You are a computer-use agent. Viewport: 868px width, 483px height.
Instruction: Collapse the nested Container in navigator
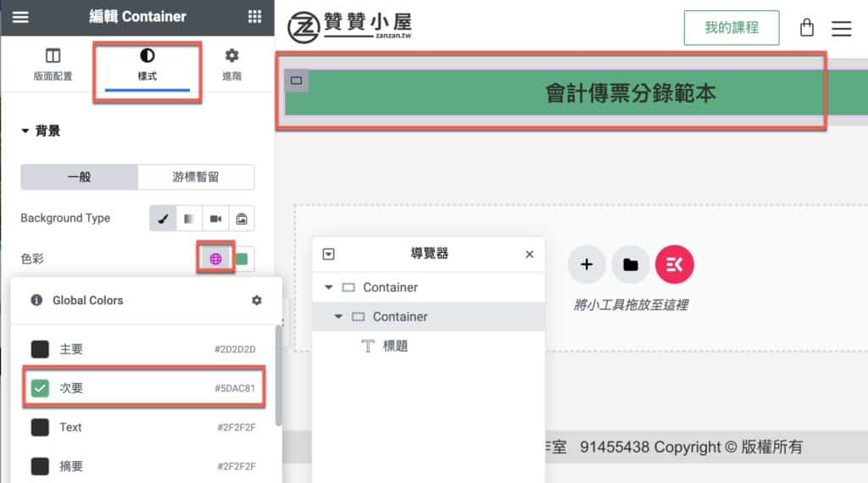(338, 316)
